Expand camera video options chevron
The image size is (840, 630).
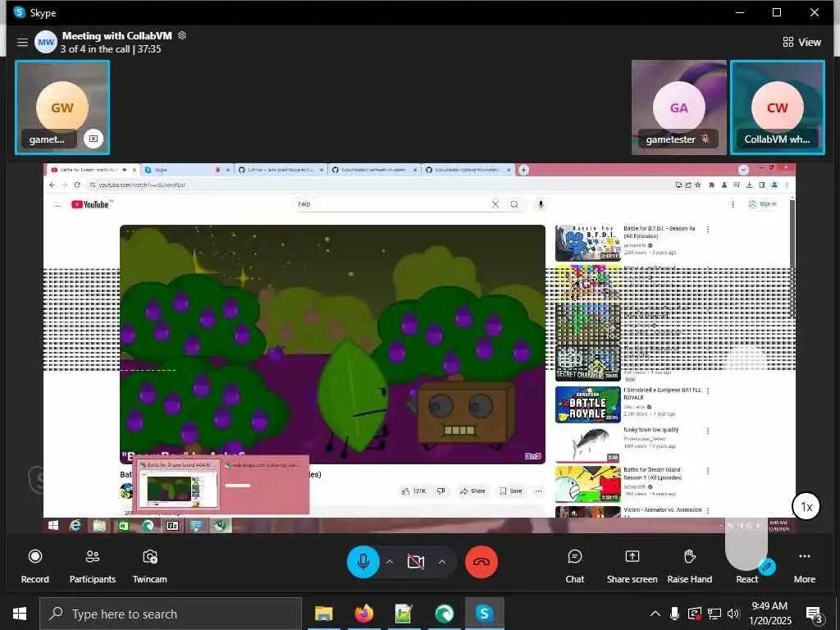coord(442,561)
